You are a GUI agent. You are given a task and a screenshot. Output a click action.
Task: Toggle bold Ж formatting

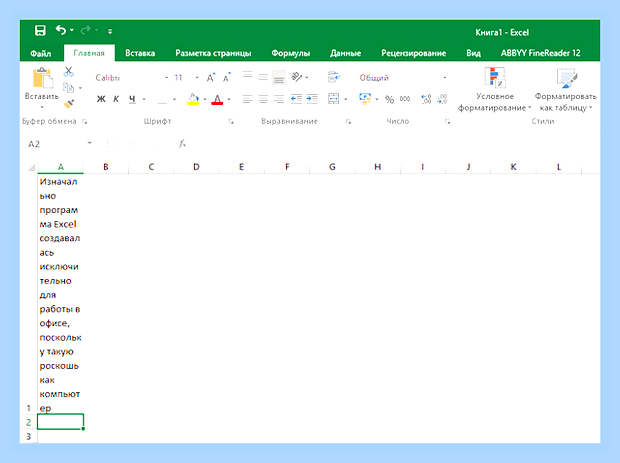101,99
